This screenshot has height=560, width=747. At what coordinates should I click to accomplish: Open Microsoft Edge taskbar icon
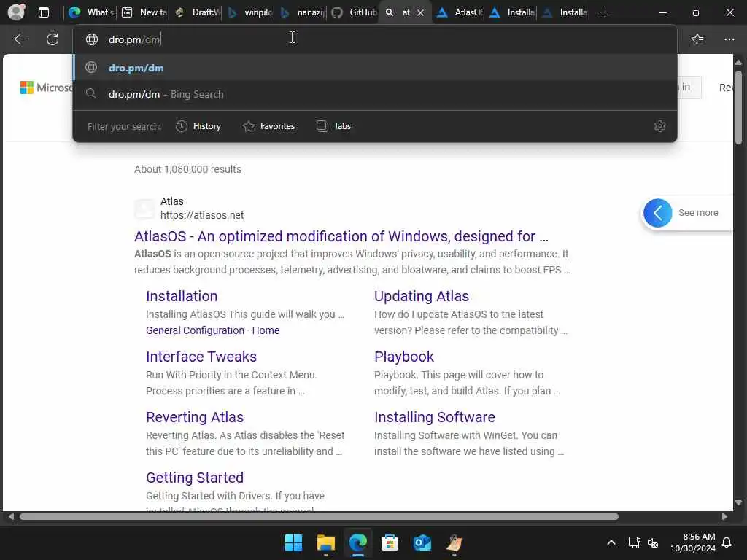pos(357,542)
